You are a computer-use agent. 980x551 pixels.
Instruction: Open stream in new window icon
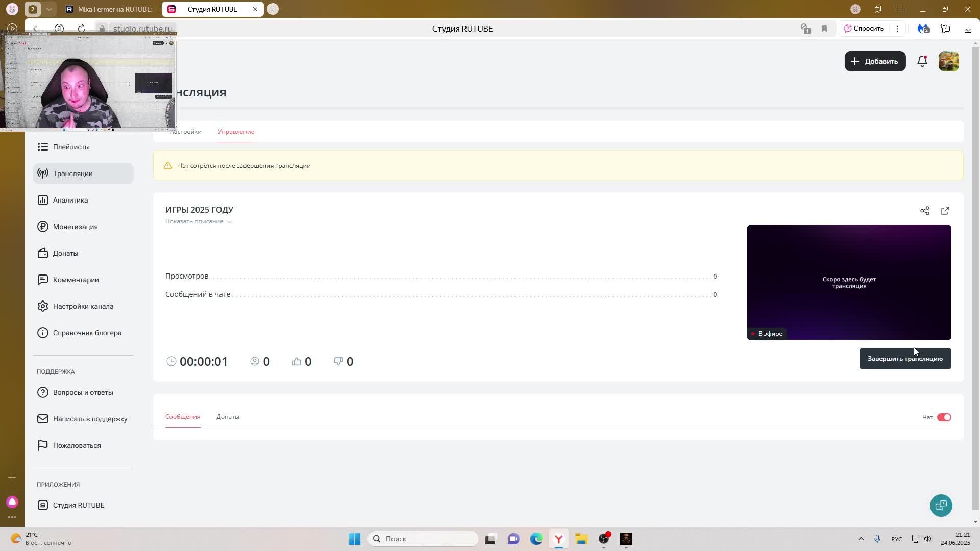[x=945, y=211]
